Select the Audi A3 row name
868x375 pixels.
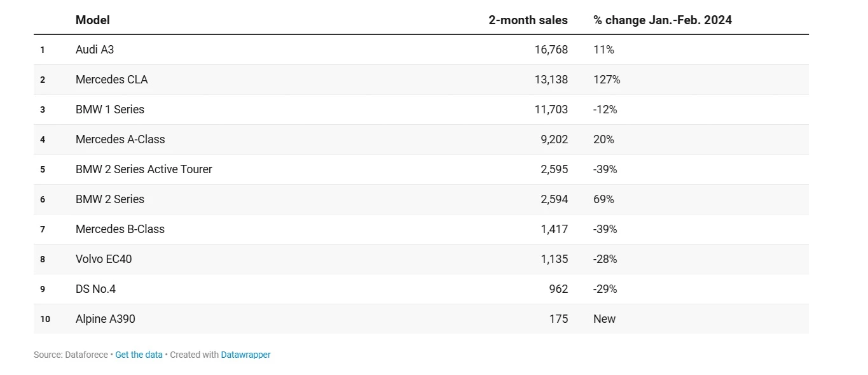click(x=95, y=49)
